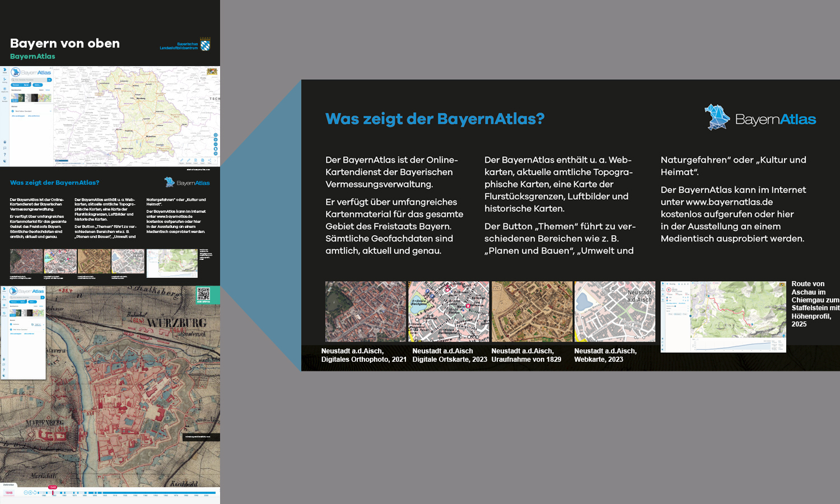Toggle Web Vektor Standard checkbox in Würzburg map panel
Screen dimensions: 840x504
(x=11, y=329)
